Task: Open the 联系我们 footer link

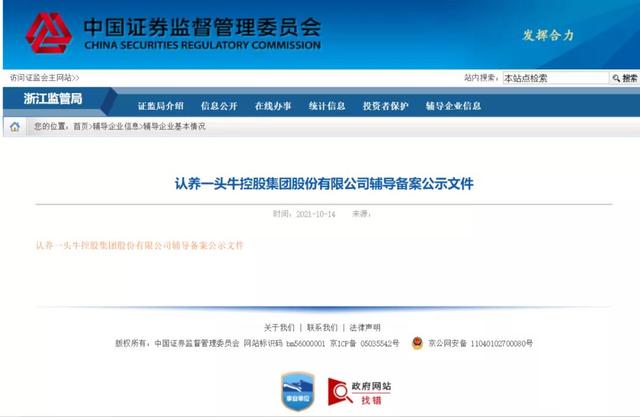Action: pos(322,327)
